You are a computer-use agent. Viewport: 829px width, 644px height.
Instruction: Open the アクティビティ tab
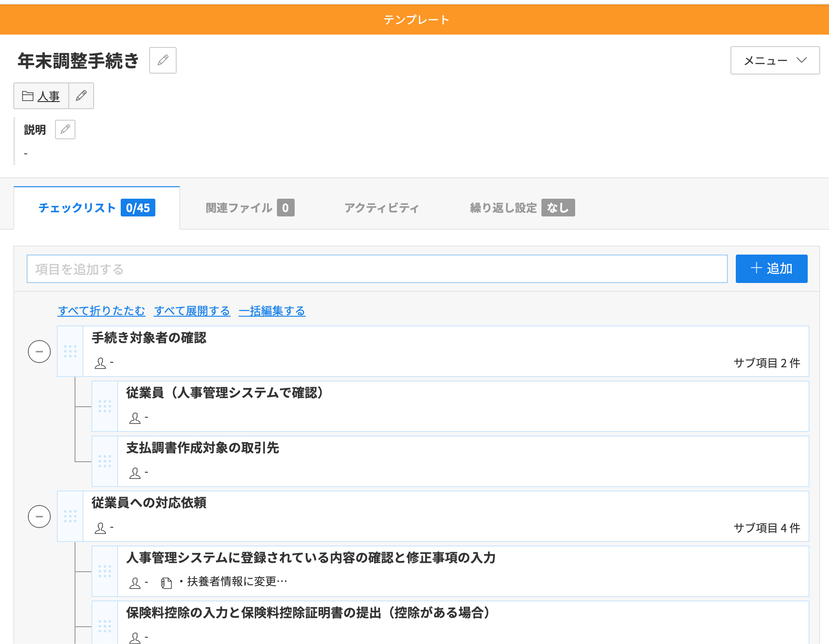(x=382, y=208)
